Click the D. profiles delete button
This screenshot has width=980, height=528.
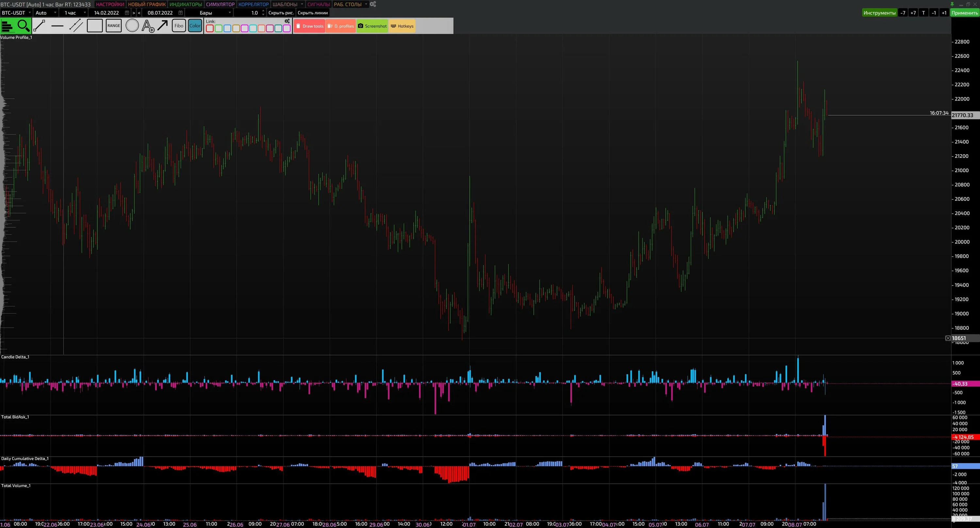pos(340,26)
